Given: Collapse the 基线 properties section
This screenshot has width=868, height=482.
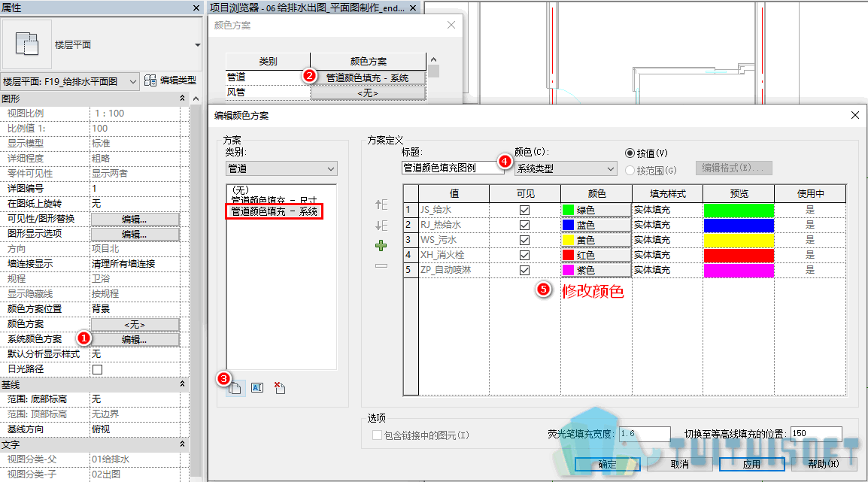Looking at the screenshot, I should (x=182, y=383).
